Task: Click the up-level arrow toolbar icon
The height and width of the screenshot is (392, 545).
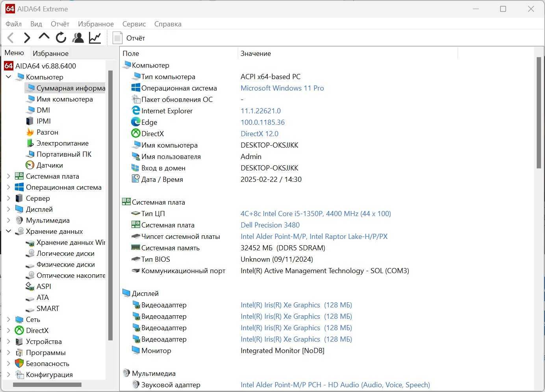Action: 44,37
